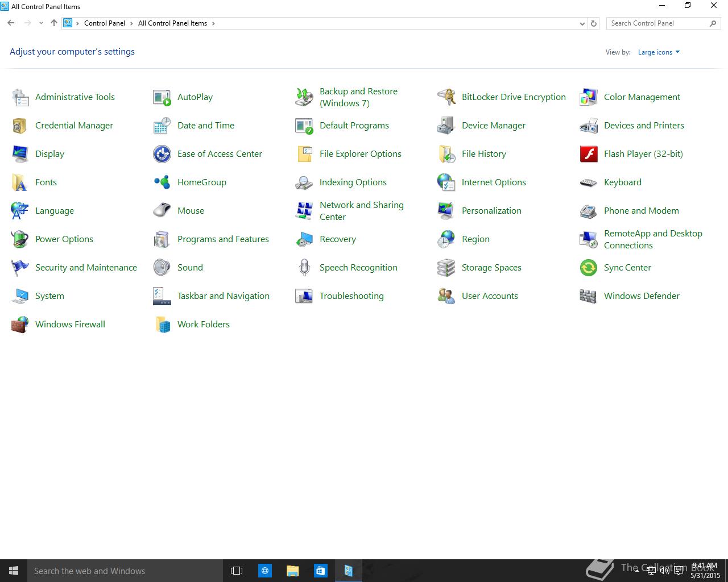The height and width of the screenshot is (582, 728).
Task: Open the Color Management icon
Action: coord(589,97)
